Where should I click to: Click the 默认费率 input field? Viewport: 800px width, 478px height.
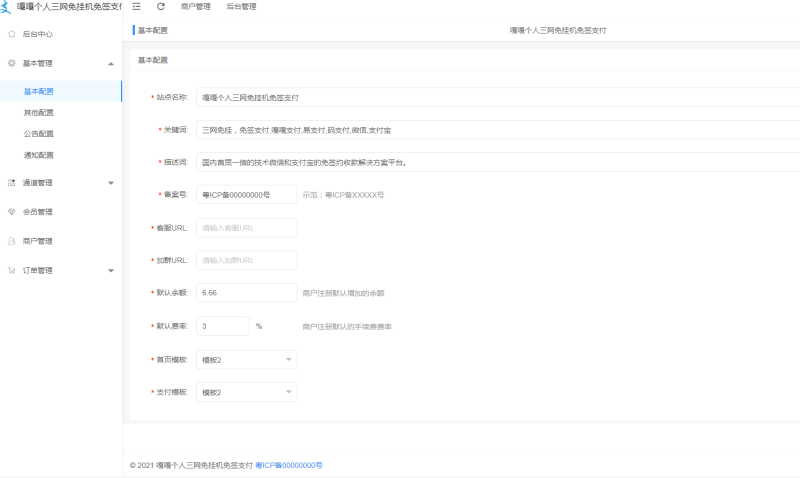pyautogui.click(x=223, y=326)
